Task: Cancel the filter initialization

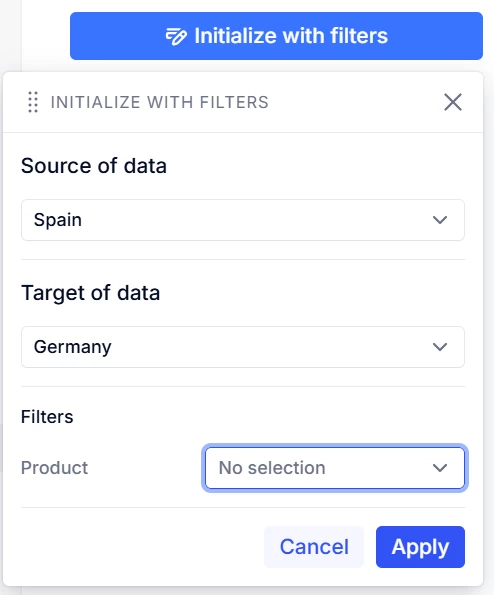Action: (x=314, y=547)
